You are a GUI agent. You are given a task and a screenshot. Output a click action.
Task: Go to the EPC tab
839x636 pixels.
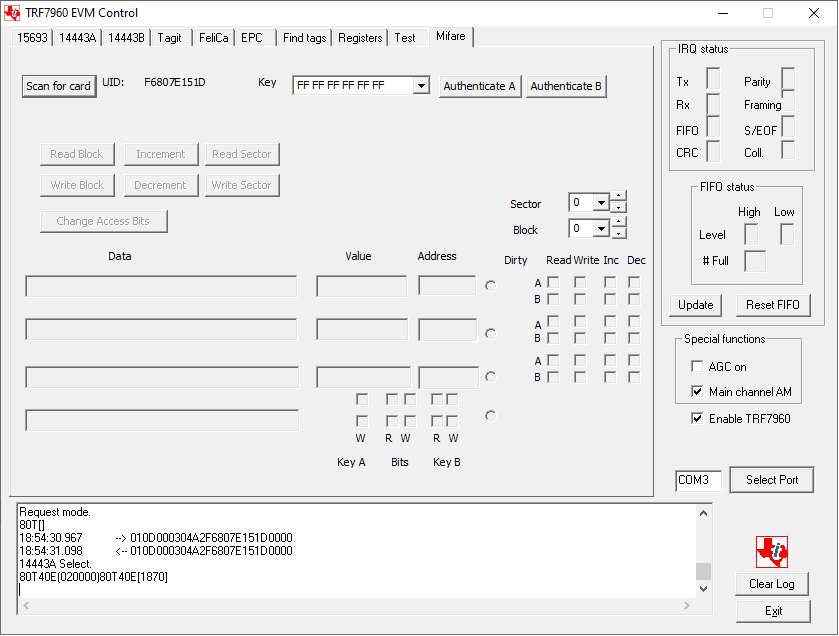pyautogui.click(x=252, y=38)
